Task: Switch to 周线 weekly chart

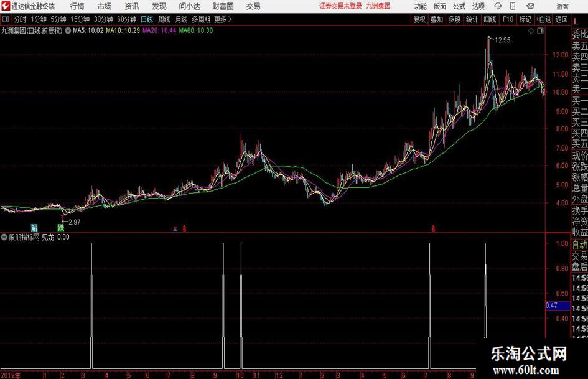Action: 164,19
